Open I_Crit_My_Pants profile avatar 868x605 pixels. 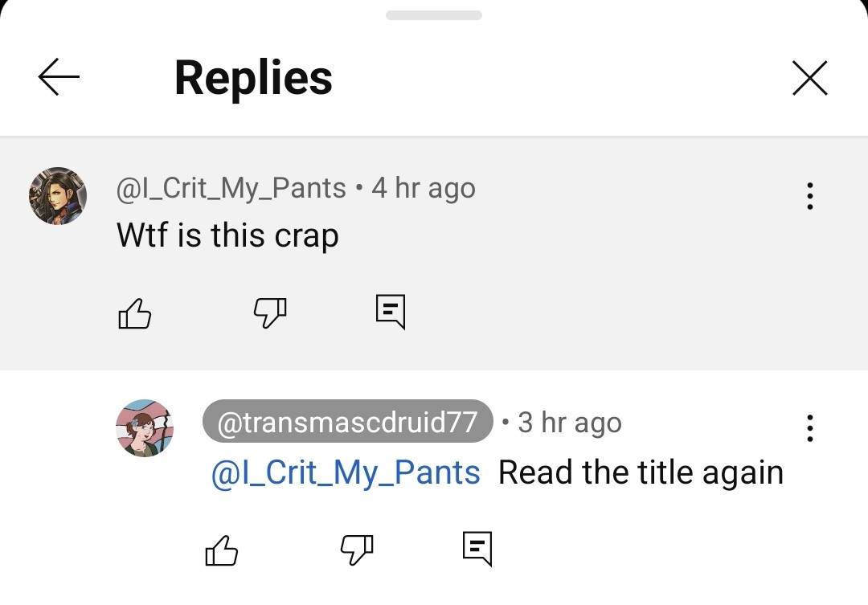(x=58, y=196)
